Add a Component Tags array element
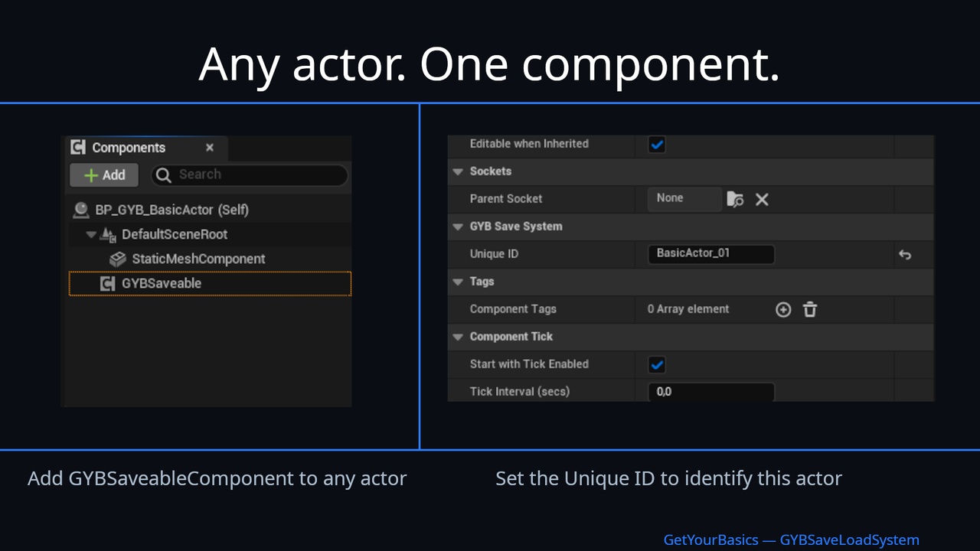Viewport: 980px width, 551px height. click(783, 309)
